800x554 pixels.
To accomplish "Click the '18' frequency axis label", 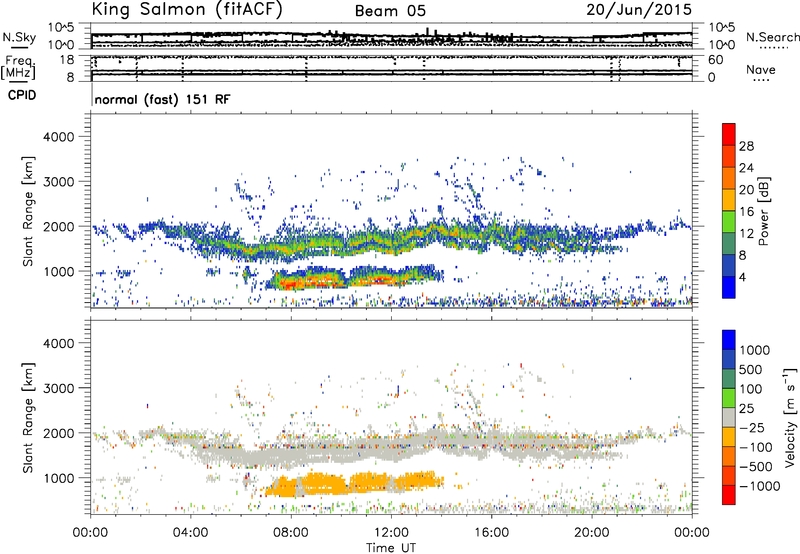I will pyautogui.click(x=66, y=60).
